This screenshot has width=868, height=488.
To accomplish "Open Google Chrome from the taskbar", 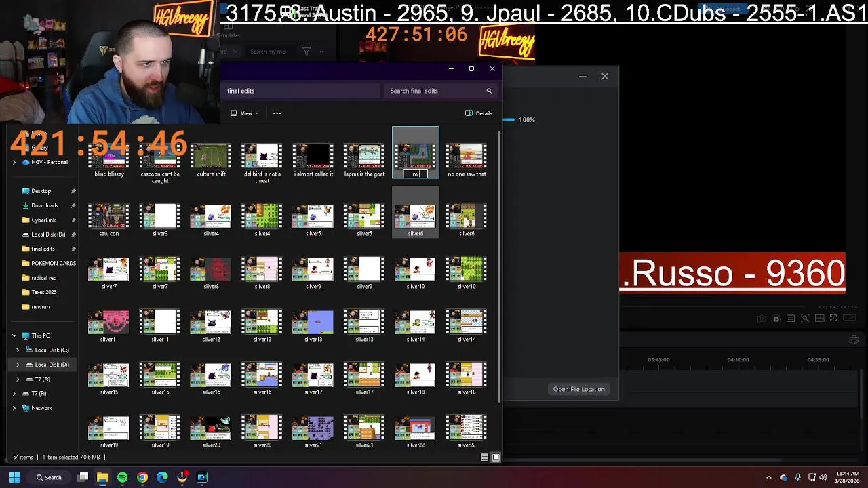I will [x=142, y=477].
